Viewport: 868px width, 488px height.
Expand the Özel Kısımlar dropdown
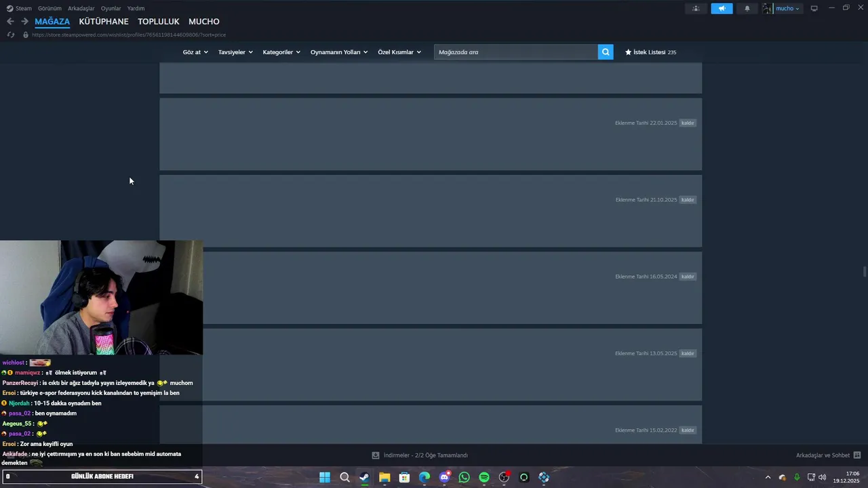[x=399, y=52]
